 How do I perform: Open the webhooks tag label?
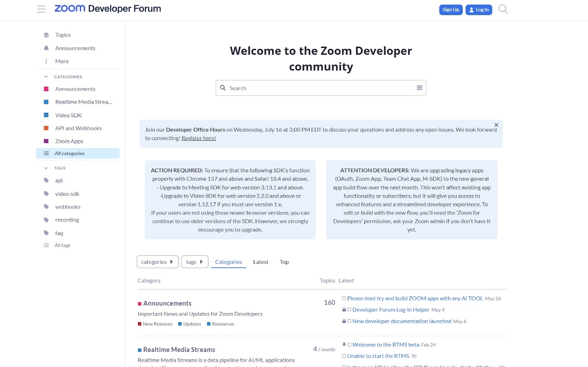68,207
